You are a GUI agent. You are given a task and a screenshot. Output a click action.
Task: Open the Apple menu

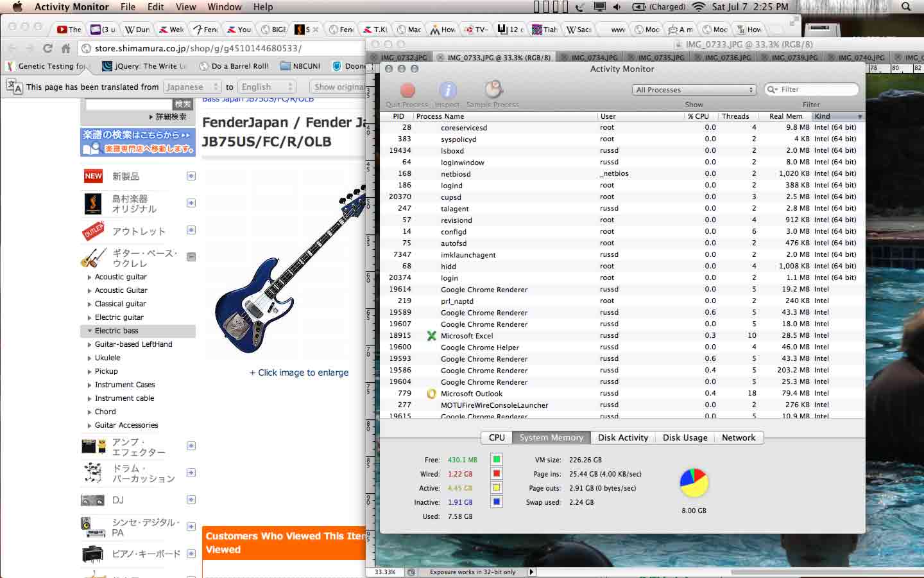click(17, 6)
